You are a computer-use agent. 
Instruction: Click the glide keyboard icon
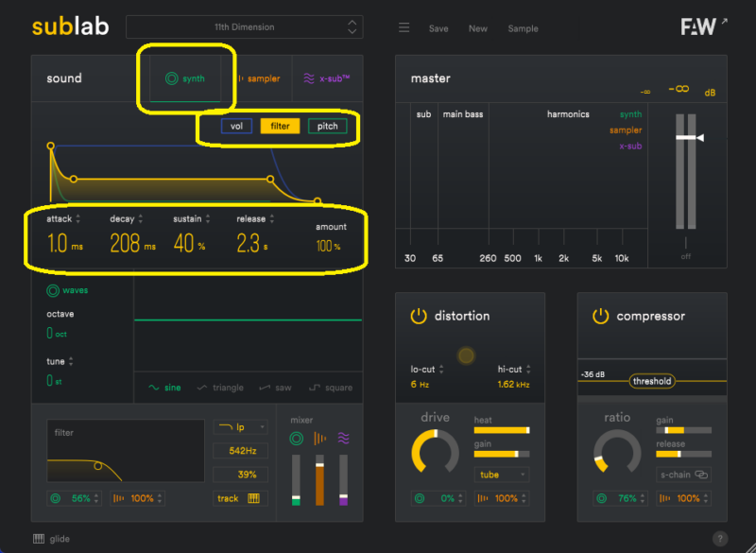tap(39, 539)
